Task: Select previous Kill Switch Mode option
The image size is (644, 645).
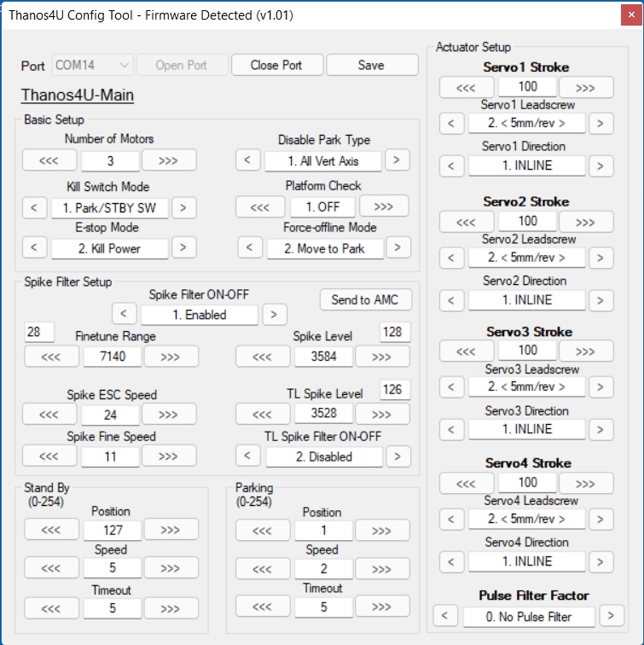Action: [34, 207]
